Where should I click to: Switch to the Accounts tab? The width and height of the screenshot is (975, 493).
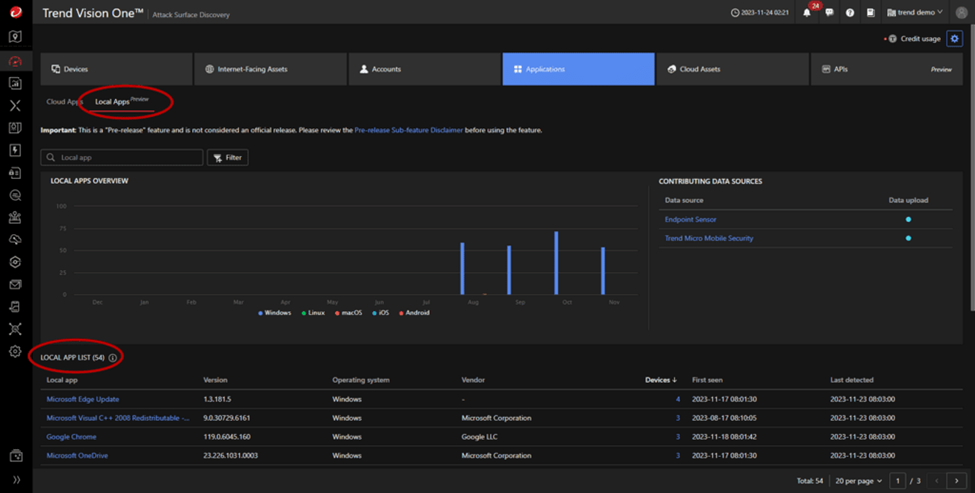[425, 69]
